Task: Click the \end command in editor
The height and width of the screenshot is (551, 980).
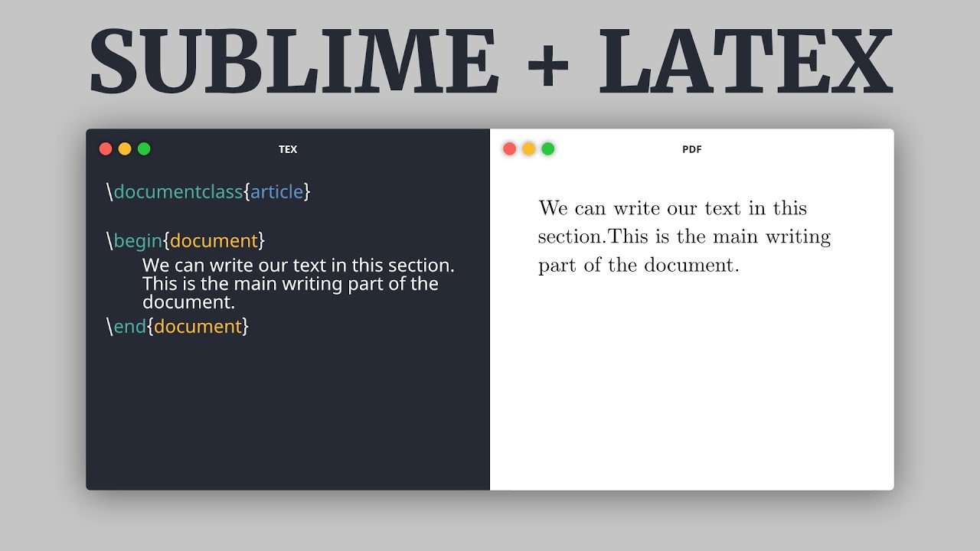Action: click(126, 327)
